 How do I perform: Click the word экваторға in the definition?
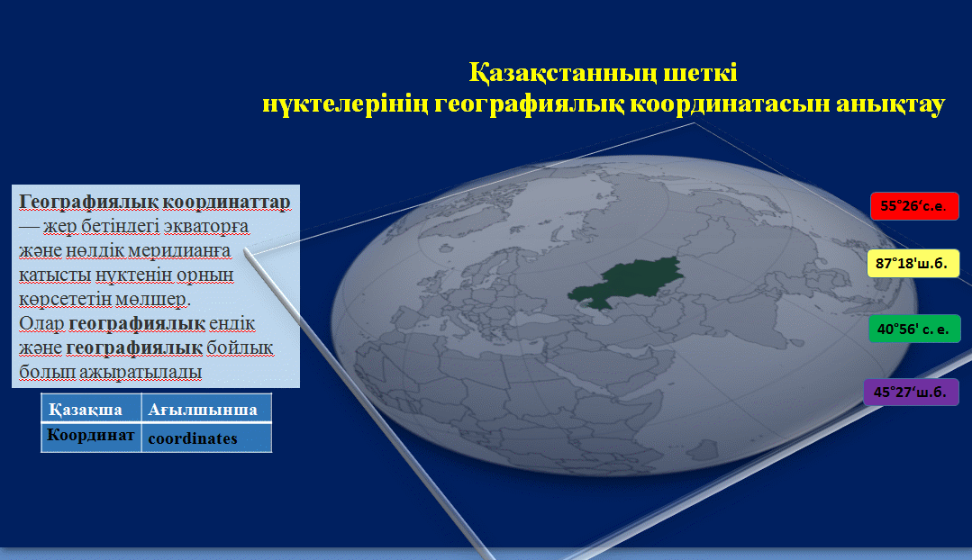[205, 227]
